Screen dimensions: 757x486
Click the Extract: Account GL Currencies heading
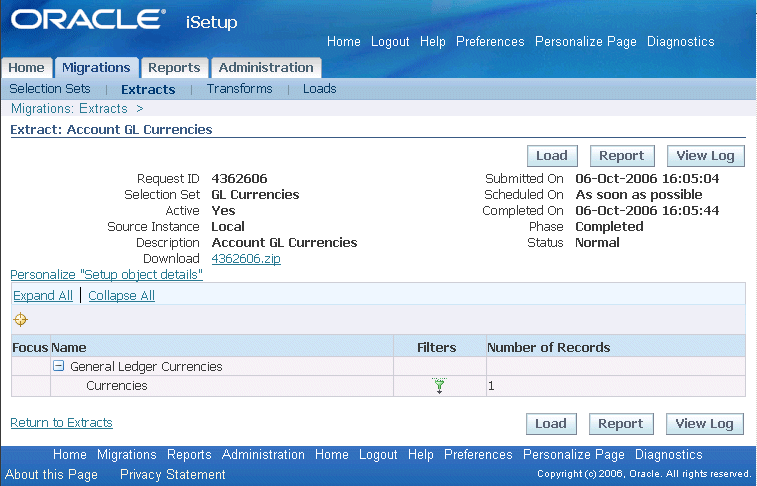point(112,130)
